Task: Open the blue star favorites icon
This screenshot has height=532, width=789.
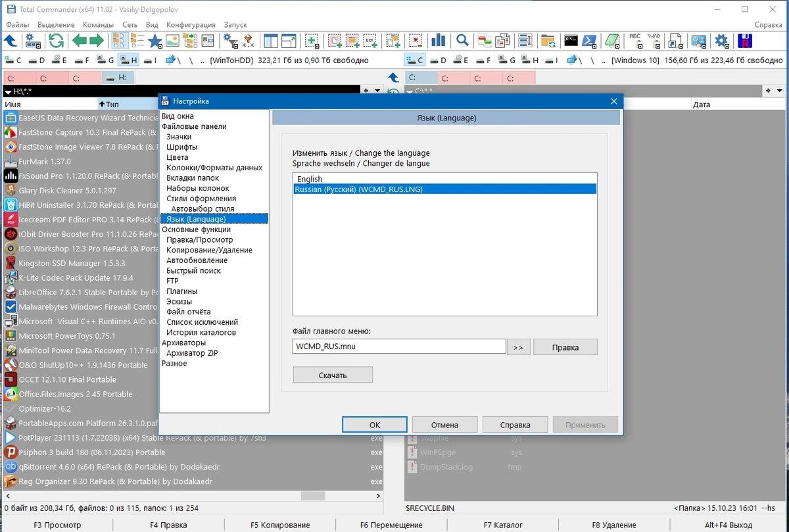Action: 155,41
